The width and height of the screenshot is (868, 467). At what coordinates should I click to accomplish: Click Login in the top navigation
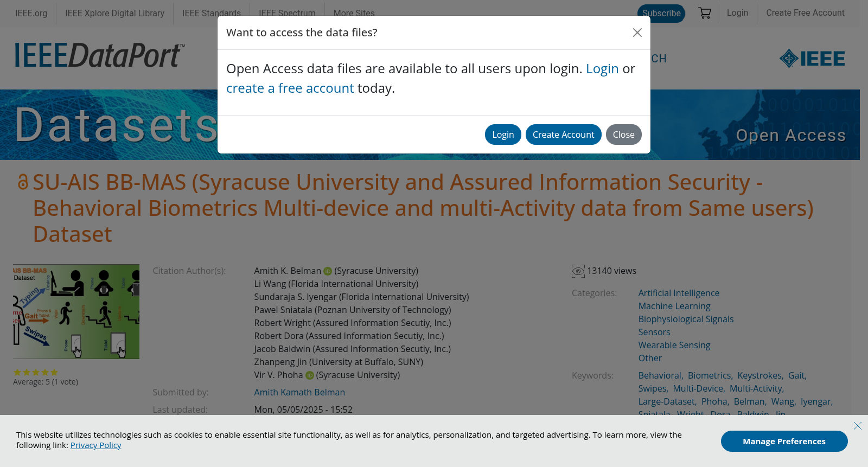(737, 12)
